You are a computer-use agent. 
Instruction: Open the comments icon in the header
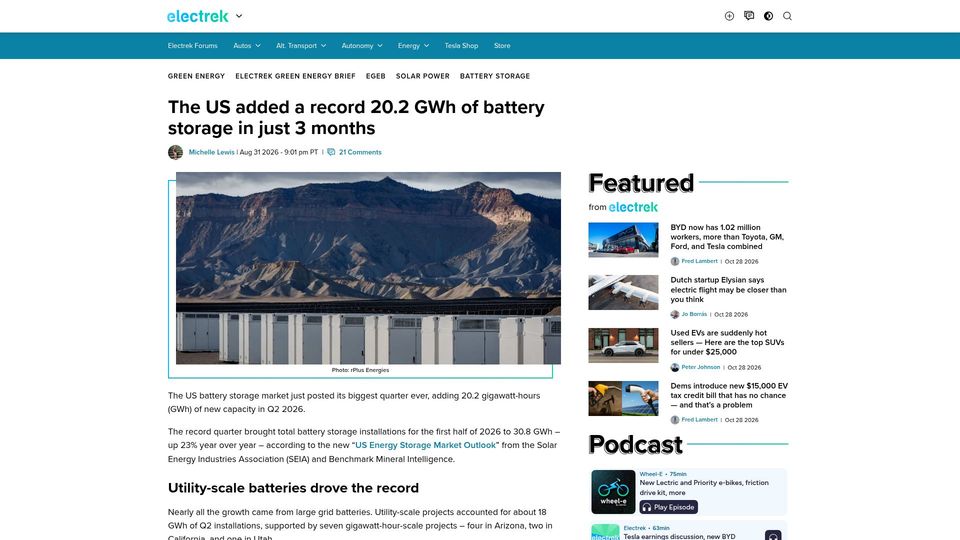click(x=749, y=16)
